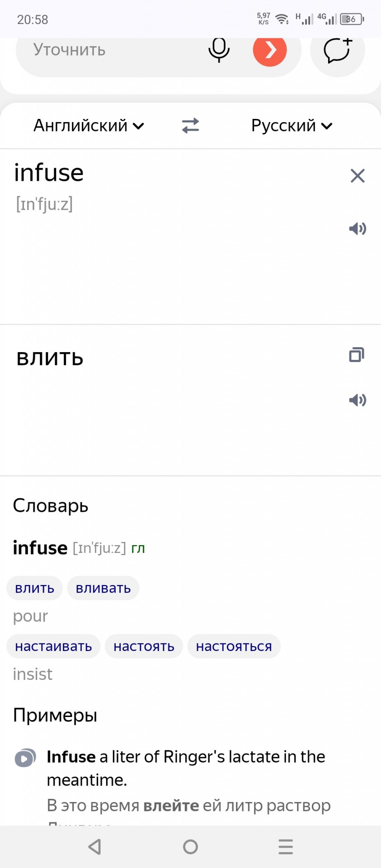Viewport: 381px width, 868px height.
Task: Play the example sentence audio icon
Action: click(x=25, y=758)
